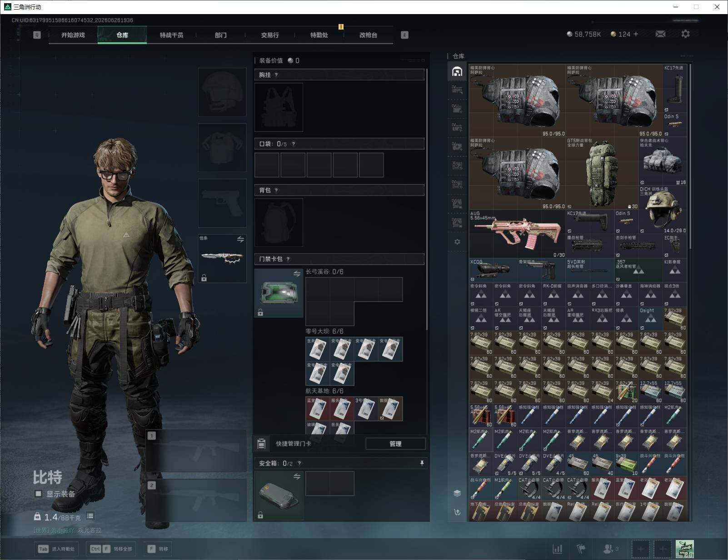Select the XCOG scope item
This screenshot has width=728, height=560.
pyautogui.click(x=493, y=270)
